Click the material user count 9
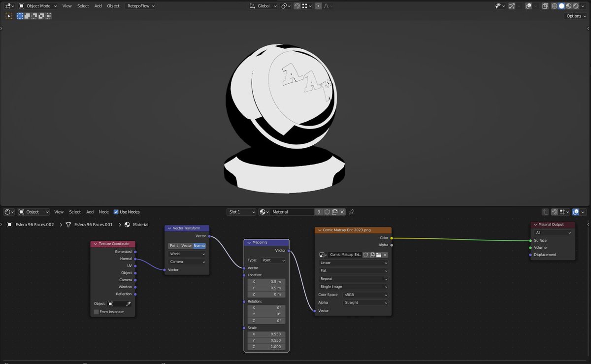Image resolution: width=591 pixels, height=364 pixels. pyautogui.click(x=319, y=212)
